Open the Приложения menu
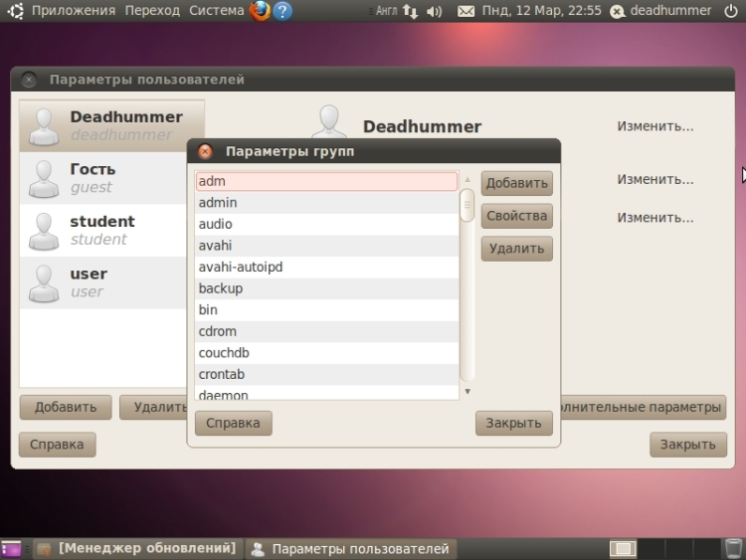This screenshot has height=560, width=746. click(x=73, y=11)
